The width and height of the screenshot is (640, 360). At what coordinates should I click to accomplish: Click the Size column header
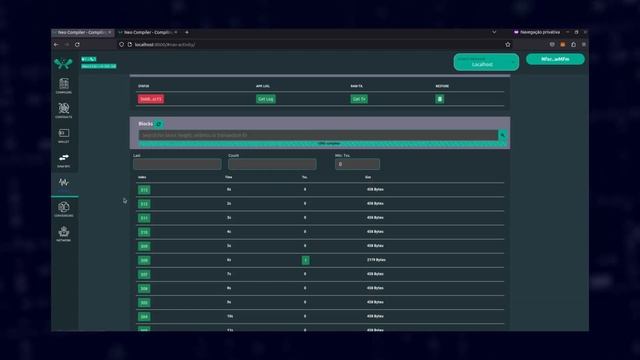tap(368, 177)
